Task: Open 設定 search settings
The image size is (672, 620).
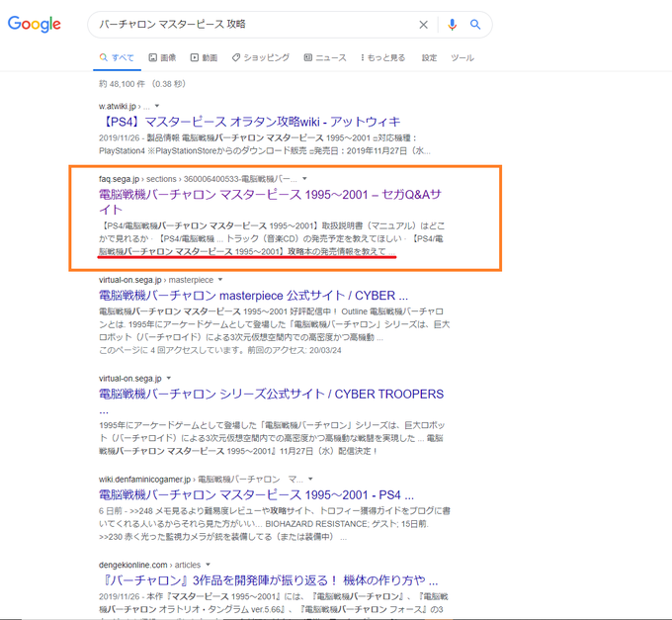Action: (x=429, y=58)
